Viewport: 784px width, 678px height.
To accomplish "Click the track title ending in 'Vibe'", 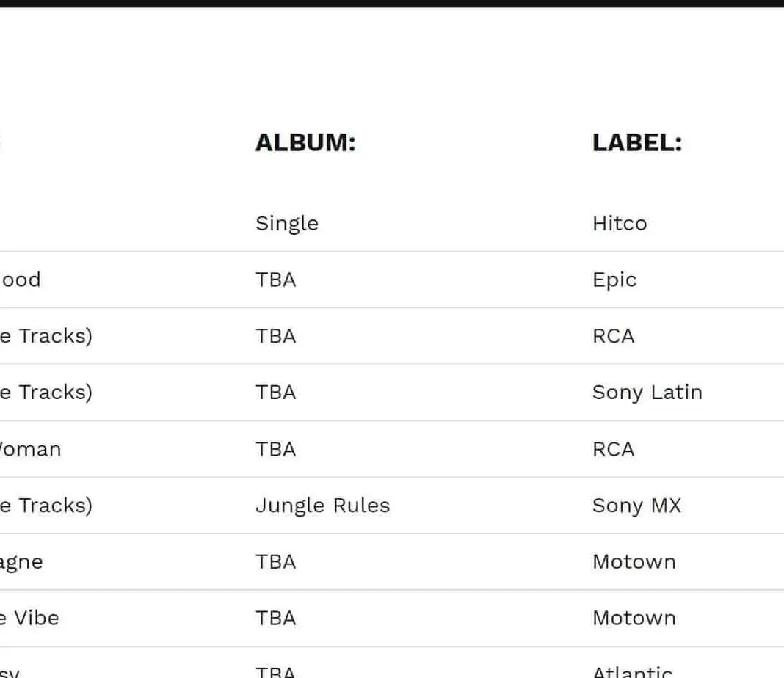I will [29, 618].
